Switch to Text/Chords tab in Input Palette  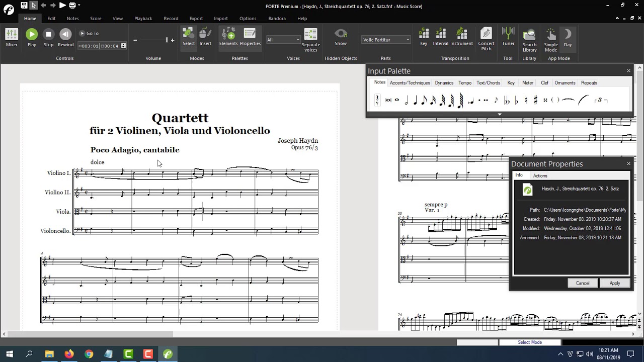(488, 83)
